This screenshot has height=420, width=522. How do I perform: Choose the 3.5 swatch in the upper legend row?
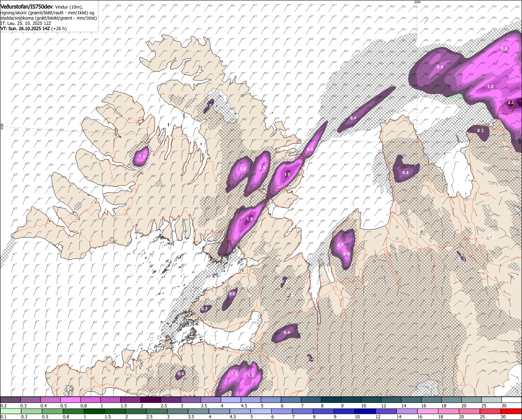210,400
